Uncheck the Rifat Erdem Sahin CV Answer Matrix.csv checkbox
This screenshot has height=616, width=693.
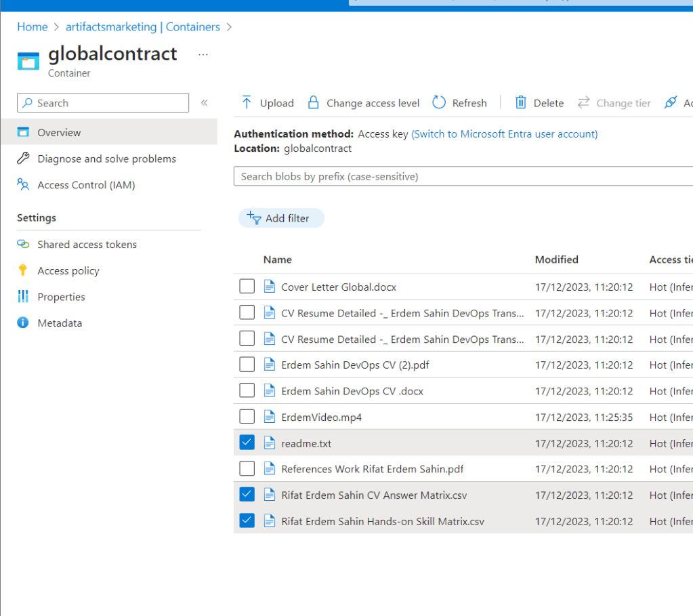[x=247, y=495]
